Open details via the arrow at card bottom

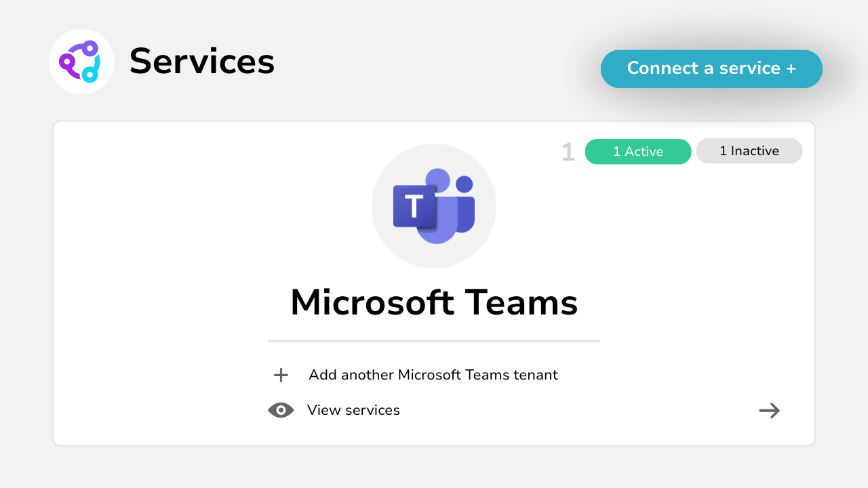[x=769, y=410]
